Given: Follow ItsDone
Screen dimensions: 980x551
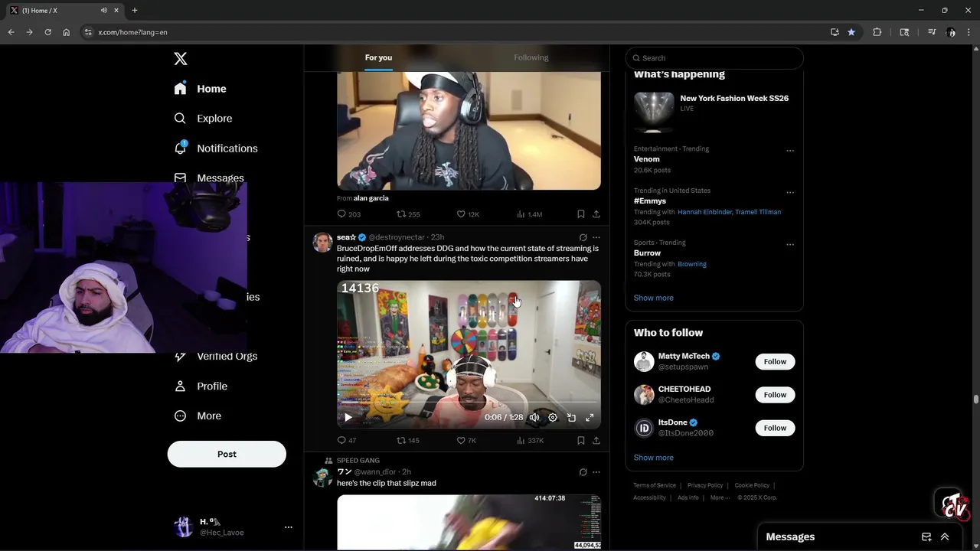Looking at the screenshot, I should coord(775,428).
